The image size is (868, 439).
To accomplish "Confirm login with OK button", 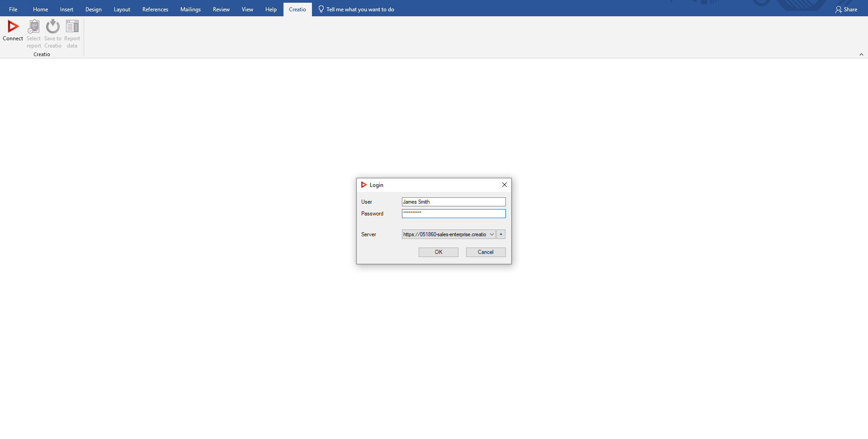I will point(439,252).
